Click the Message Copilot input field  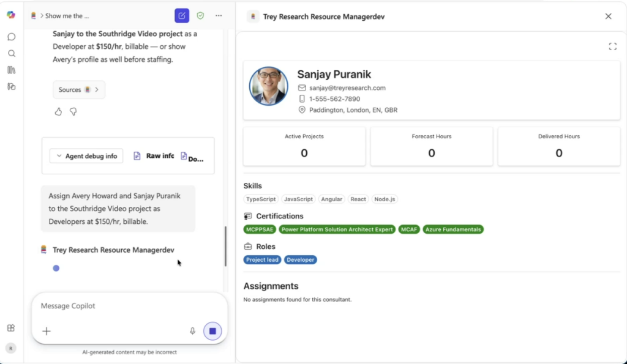tap(129, 306)
